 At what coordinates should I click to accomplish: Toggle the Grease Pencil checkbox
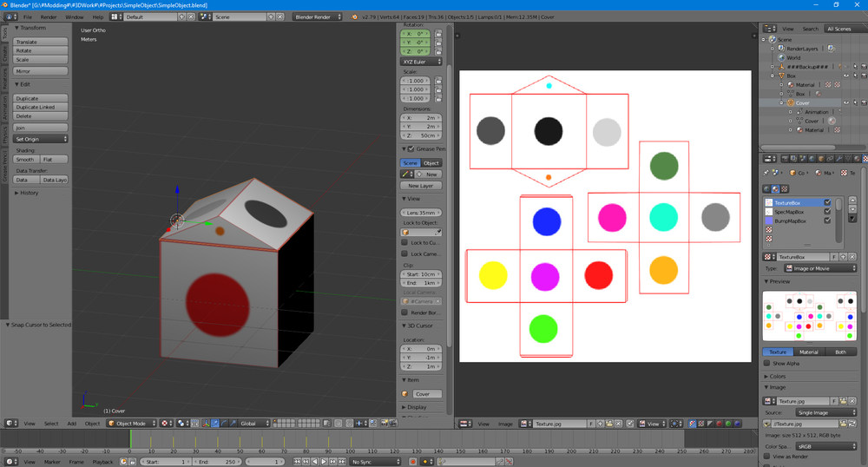pyautogui.click(x=411, y=148)
